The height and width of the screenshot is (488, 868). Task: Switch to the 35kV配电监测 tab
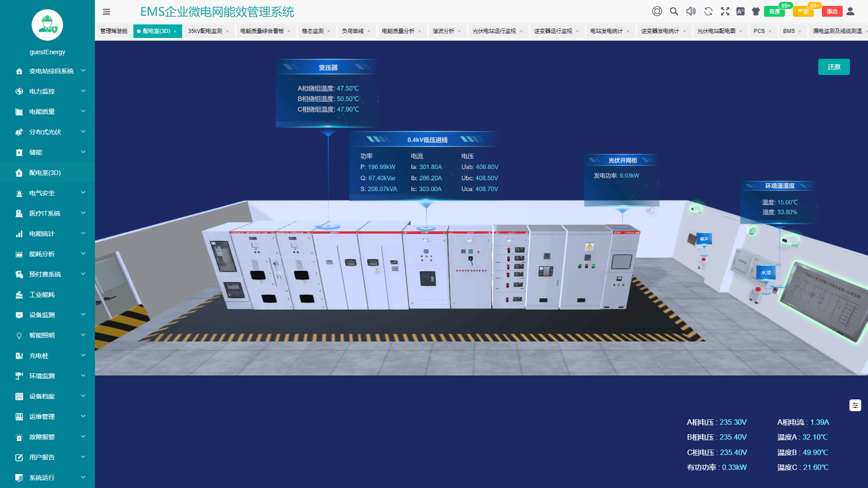pos(205,31)
